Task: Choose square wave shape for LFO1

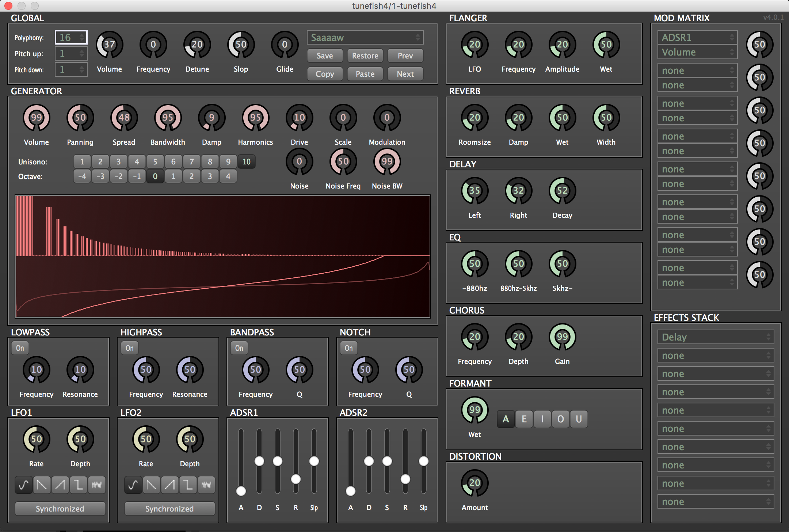Action: tap(78, 485)
